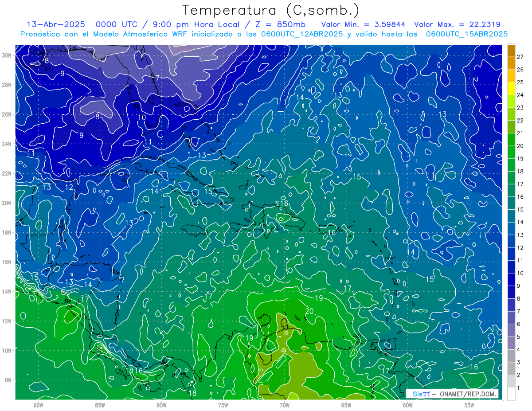Image resolution: width=532 pixels, height=411 pixels.
Task: Click the brown swatch above legend value 27
Action: point(511,50)
